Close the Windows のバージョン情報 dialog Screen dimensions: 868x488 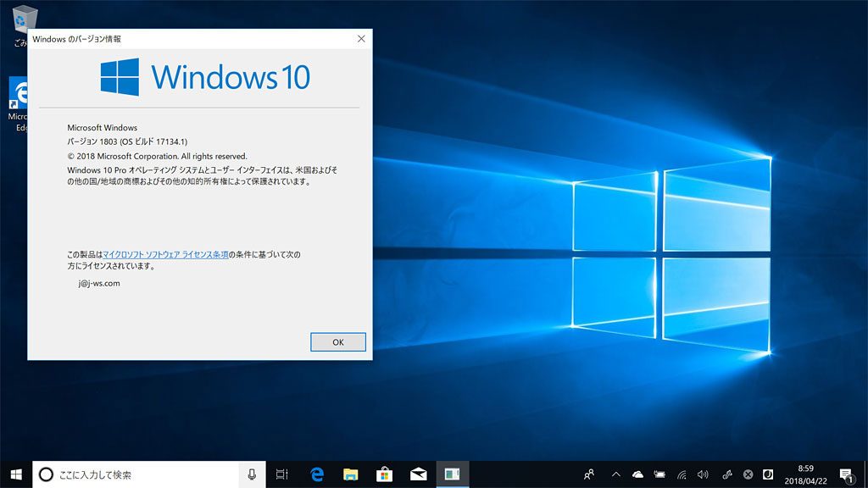pyautogui.click(x=361, y=39)
